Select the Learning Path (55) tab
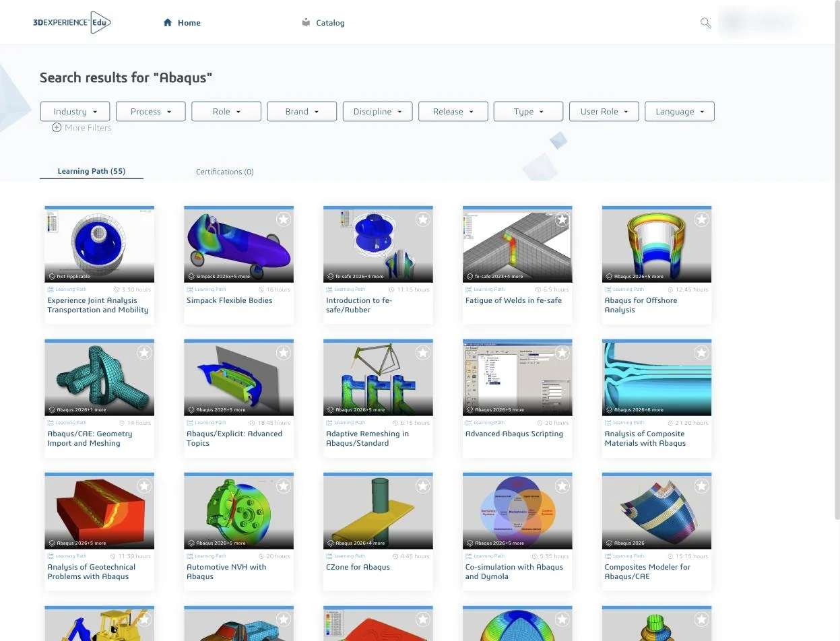This screenshot has width=840, height=641. coord(92,171)
